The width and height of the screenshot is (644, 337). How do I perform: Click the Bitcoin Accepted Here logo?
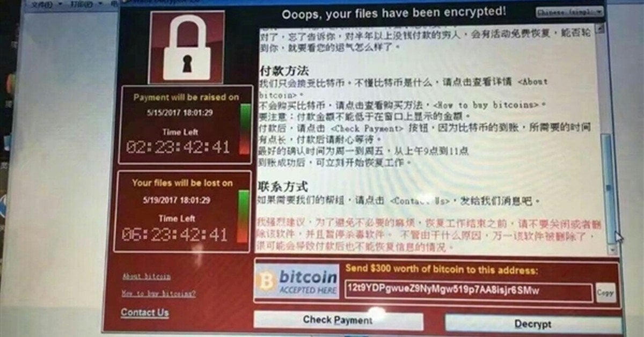tap(297, 281)
